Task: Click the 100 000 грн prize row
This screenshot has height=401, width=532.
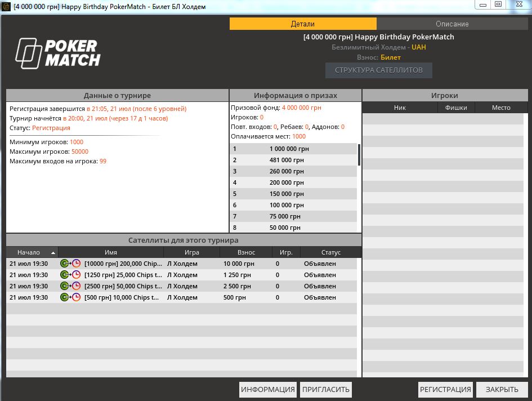Action: click(293, 205)
